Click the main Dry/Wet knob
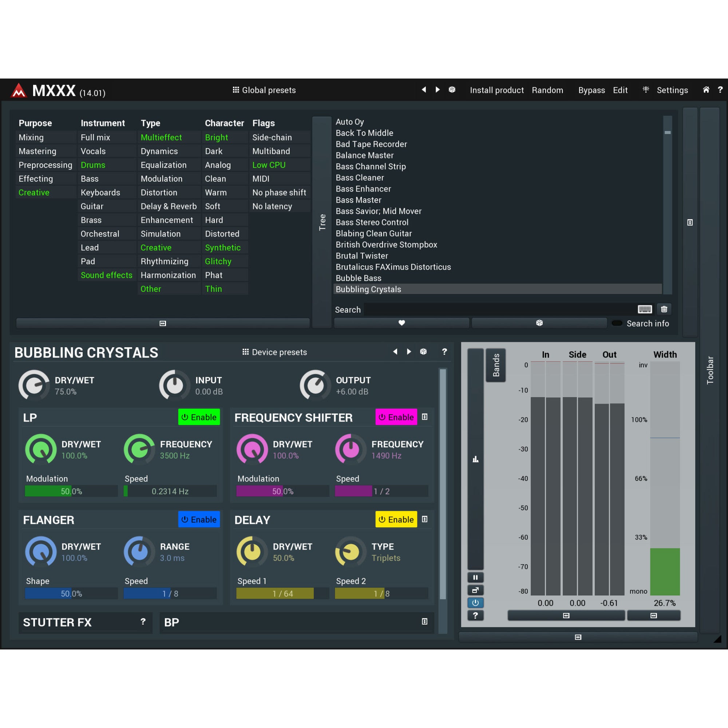 34,385
